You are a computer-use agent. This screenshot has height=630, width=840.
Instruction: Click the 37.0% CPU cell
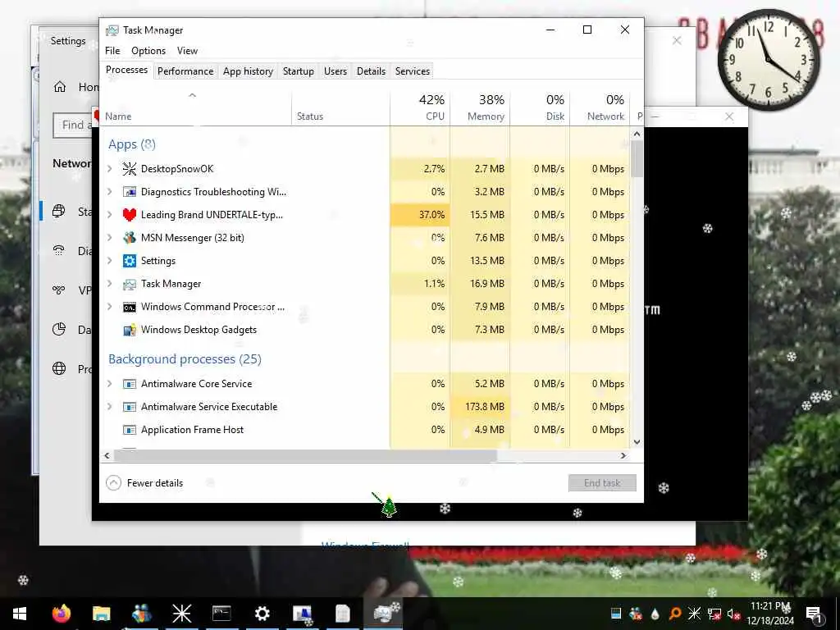421,215
